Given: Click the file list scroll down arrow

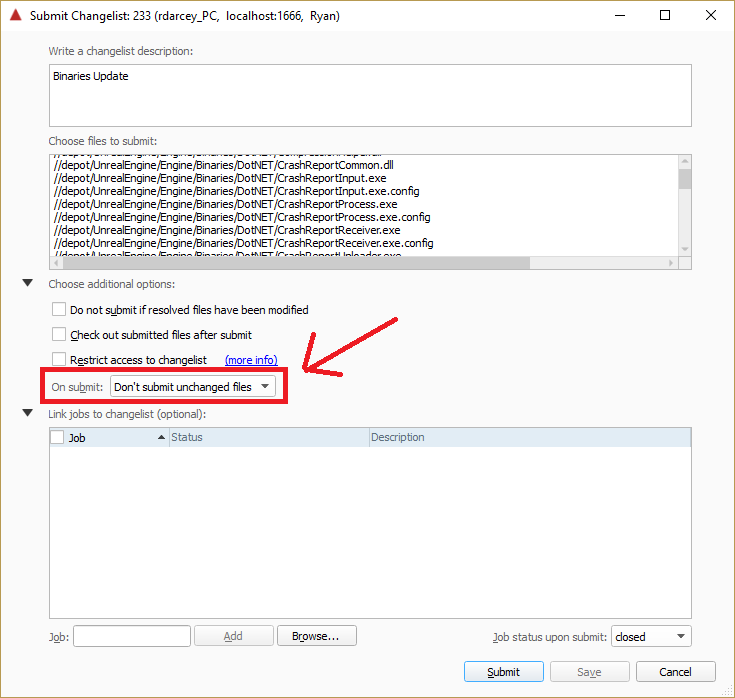Looking at the screenshot, I should click(x=685, y=249).
